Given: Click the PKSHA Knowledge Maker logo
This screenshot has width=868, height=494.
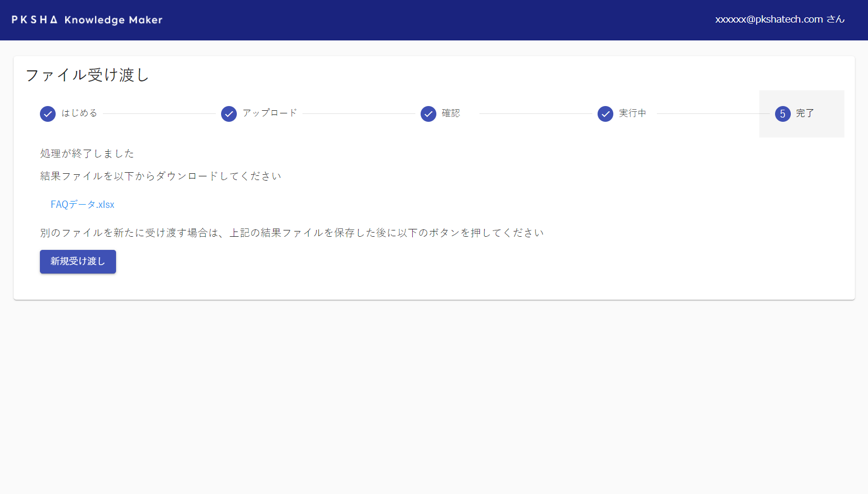Looking at the screenshot, I should 87,19.
